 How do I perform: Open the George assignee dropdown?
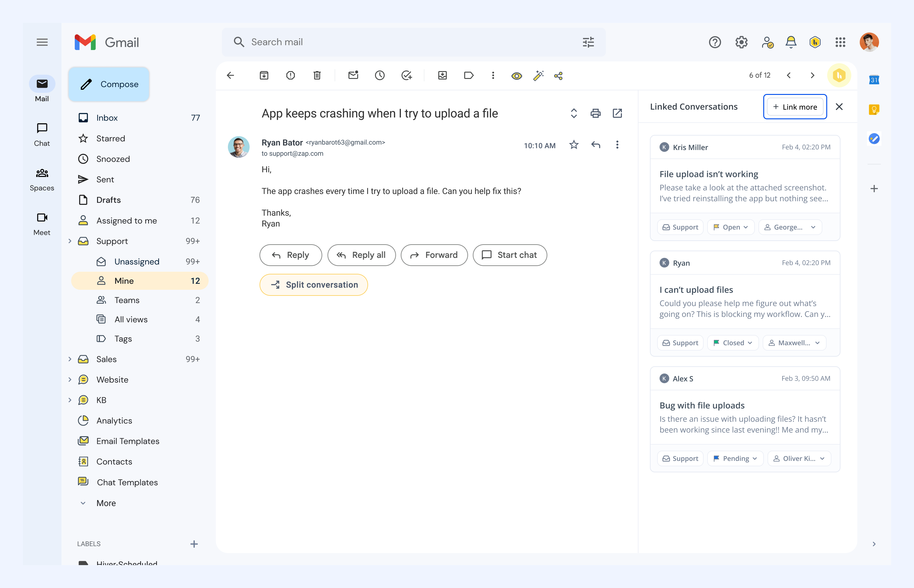[x=790, y=227]
